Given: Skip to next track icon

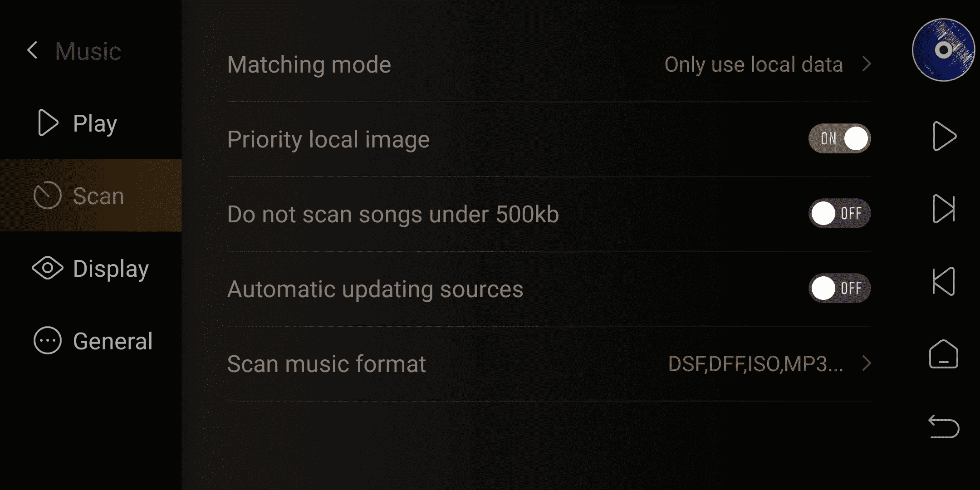Looking at the screenshot, I should click(944, 209).
